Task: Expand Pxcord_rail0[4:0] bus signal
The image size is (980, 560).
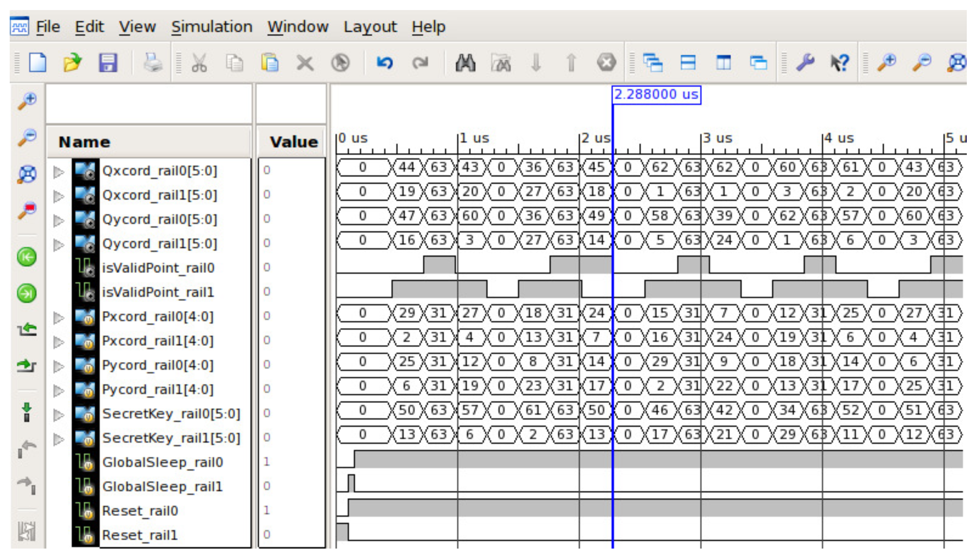Action: [59, 317]
